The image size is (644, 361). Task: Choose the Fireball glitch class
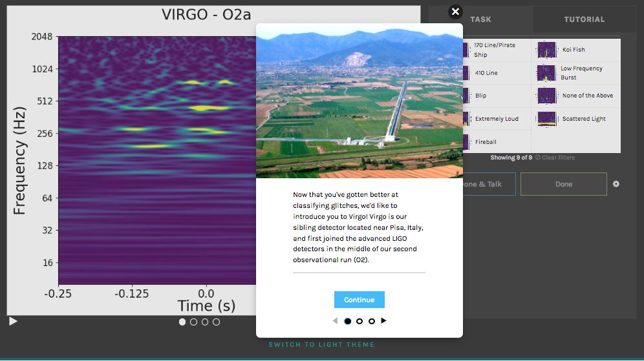point(497,142)
